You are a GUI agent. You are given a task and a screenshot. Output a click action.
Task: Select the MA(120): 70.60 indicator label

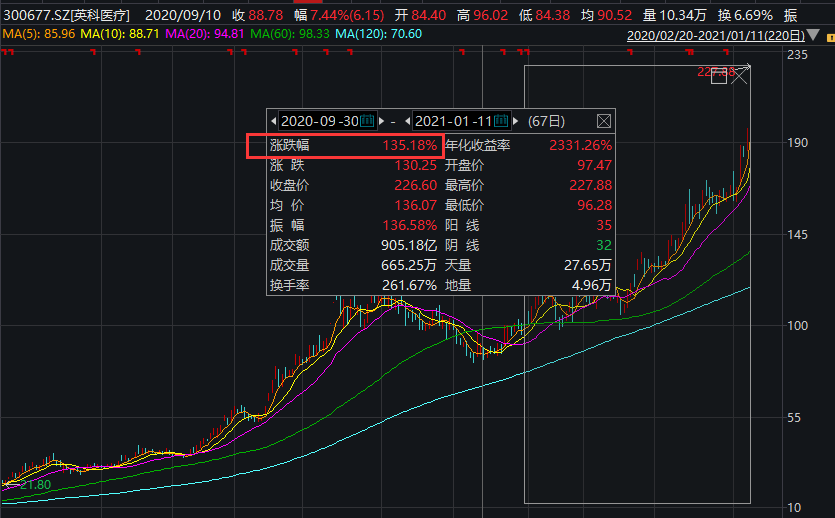click(x=379, y=34)
